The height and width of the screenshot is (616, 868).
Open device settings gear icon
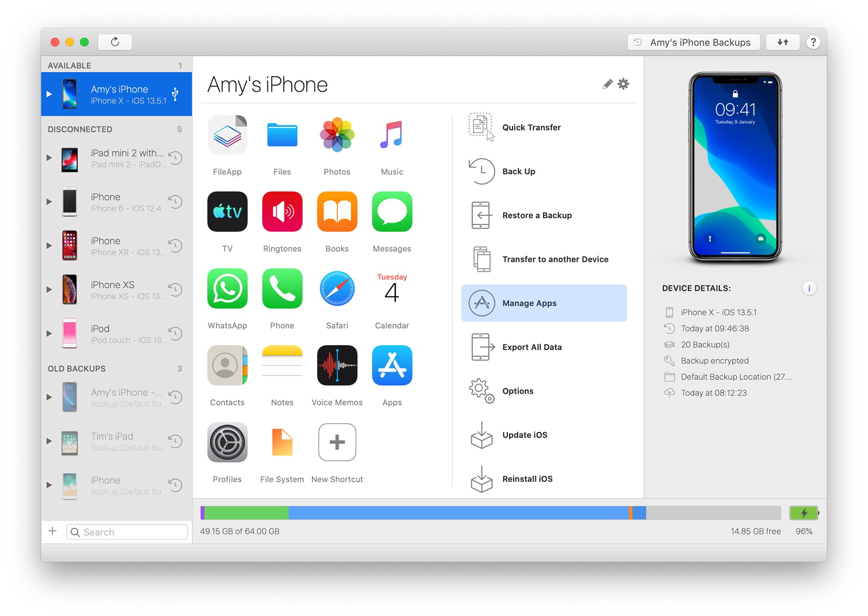tap(624, 84)
